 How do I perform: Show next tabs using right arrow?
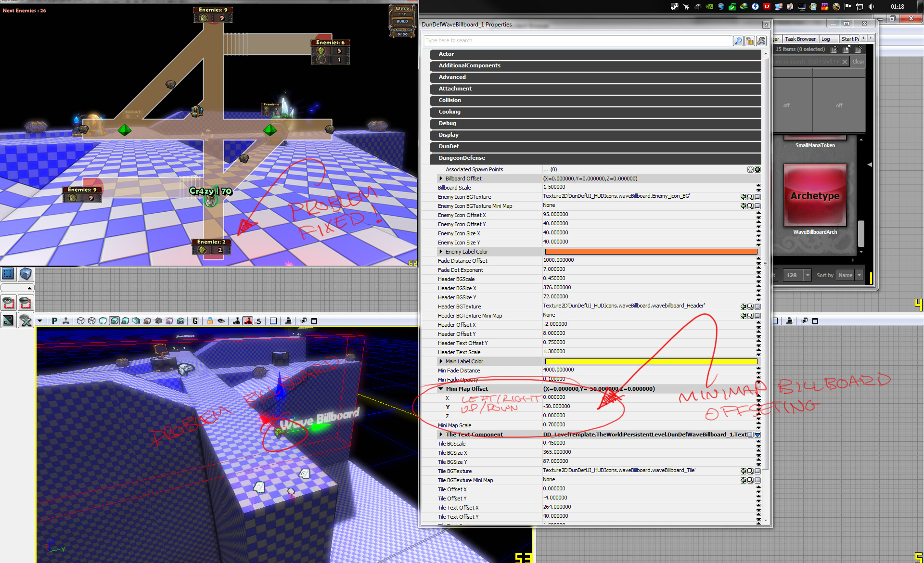pos(871,38)
